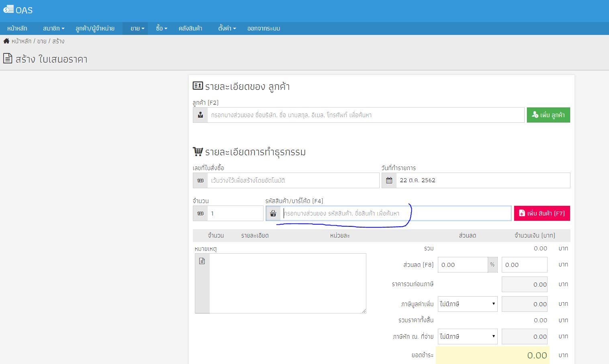Screen dimensions: 609x364
Task: Click the basket icon beside product field
Action: [273, 214]
